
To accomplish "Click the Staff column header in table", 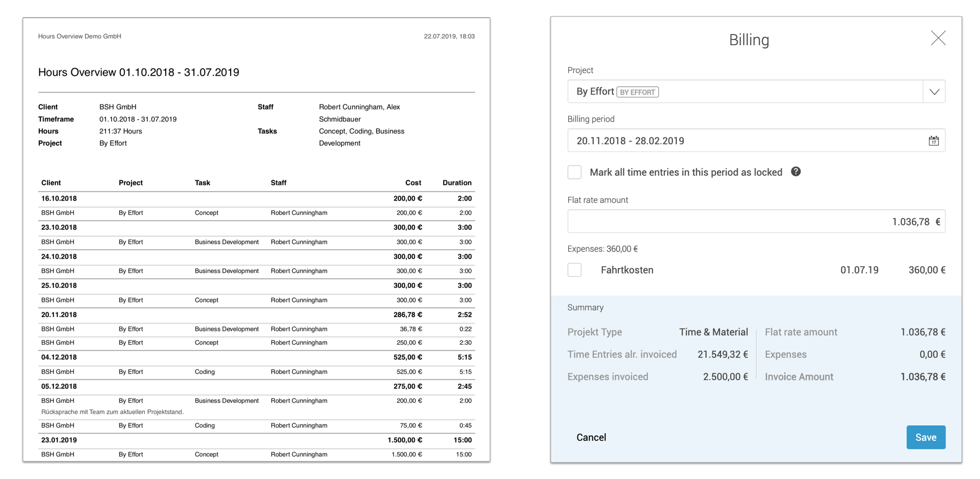I will (278, 183).
